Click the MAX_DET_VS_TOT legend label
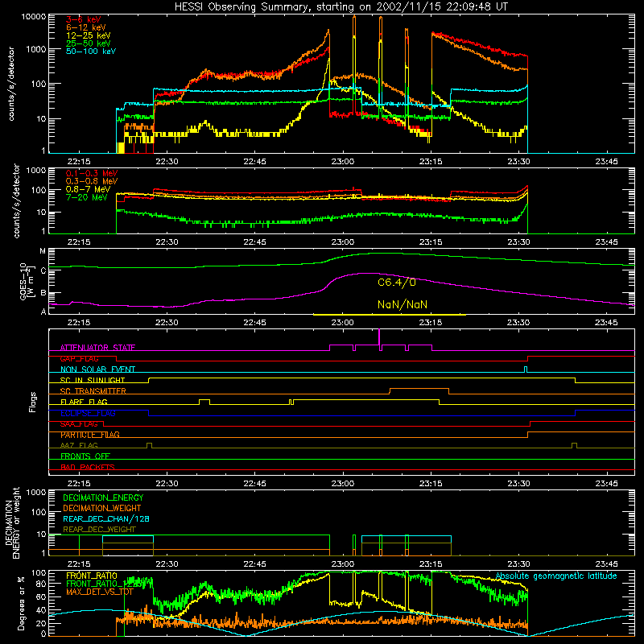 point(100,592)
